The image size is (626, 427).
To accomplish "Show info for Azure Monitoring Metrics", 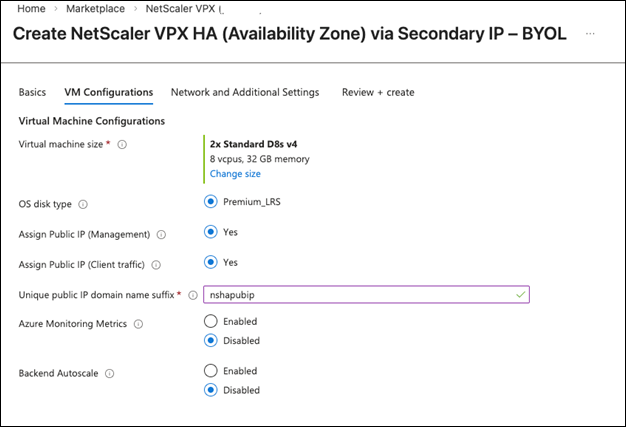I will pos(138,324).
